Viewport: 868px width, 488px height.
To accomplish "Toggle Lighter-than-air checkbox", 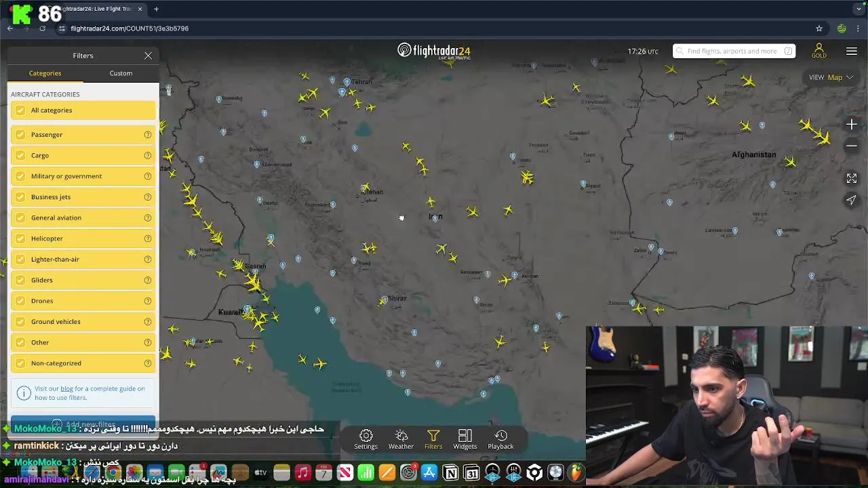I will click(x=20, y=260).
